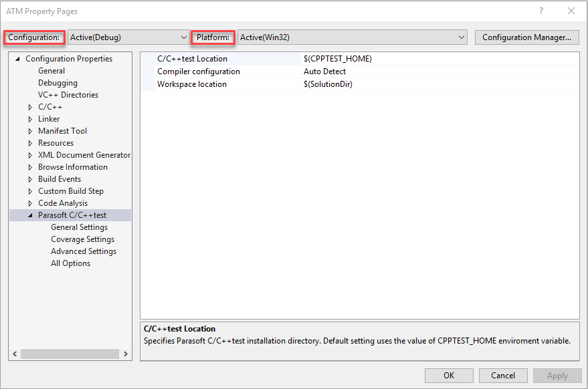Open Coverage Settings under Parasoft C/C++test

[x=82, y=239]
